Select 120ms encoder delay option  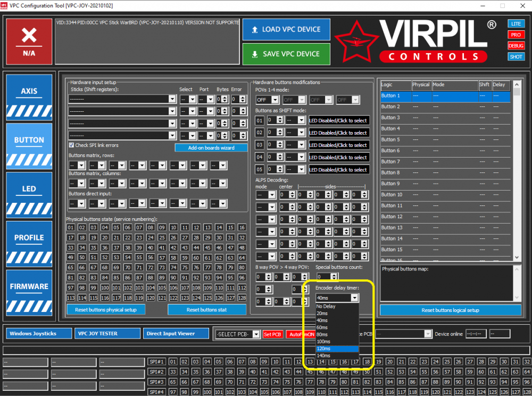point(337,349)
